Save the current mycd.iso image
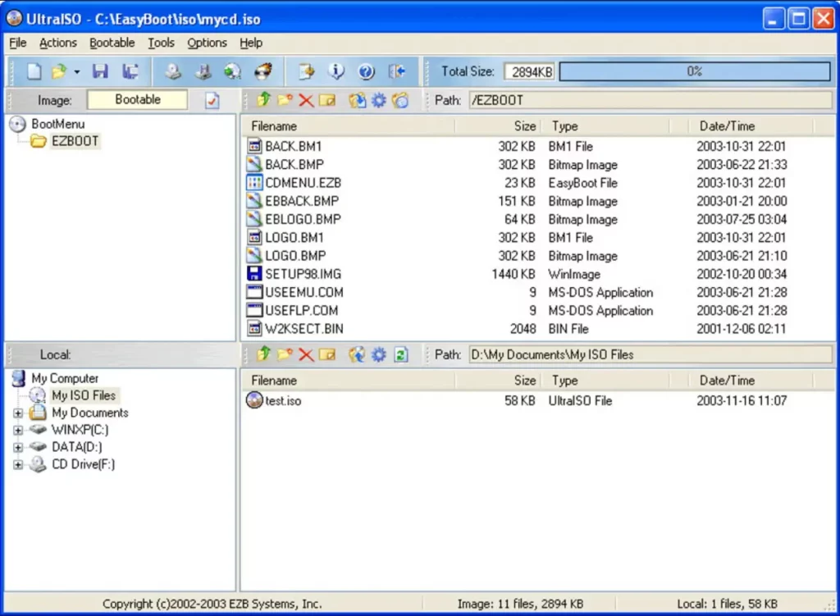This screenshot has height=616, width=840. (x=99, y=71)
